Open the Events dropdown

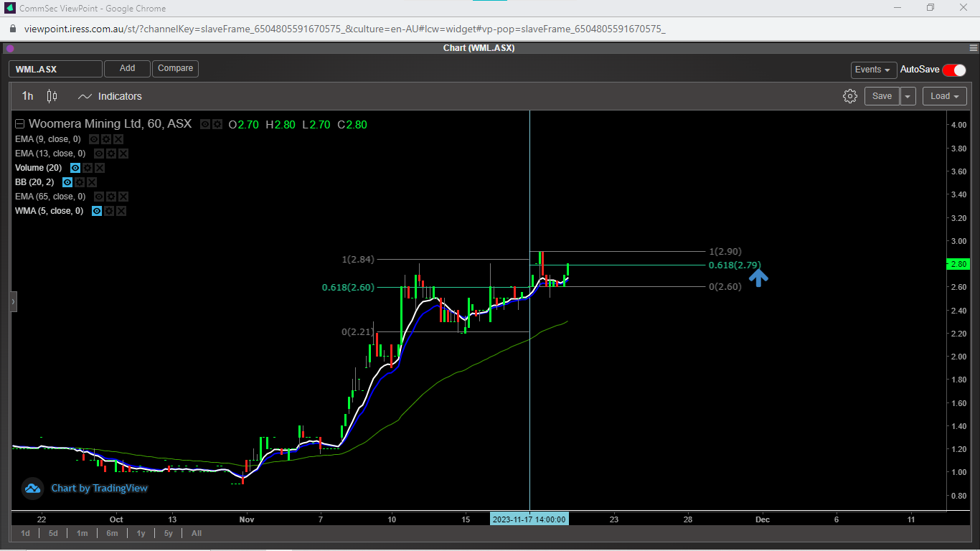pos(874,70)
